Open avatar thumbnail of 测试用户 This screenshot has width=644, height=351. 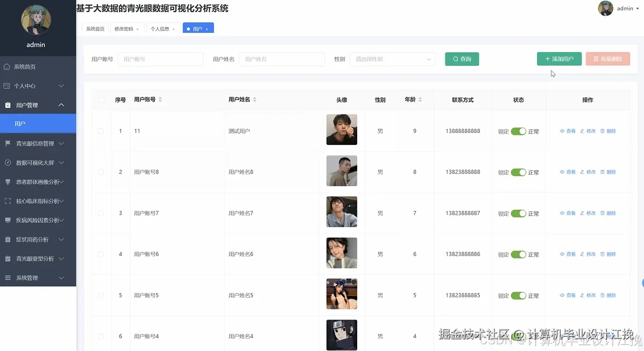(x=342, y=130)
